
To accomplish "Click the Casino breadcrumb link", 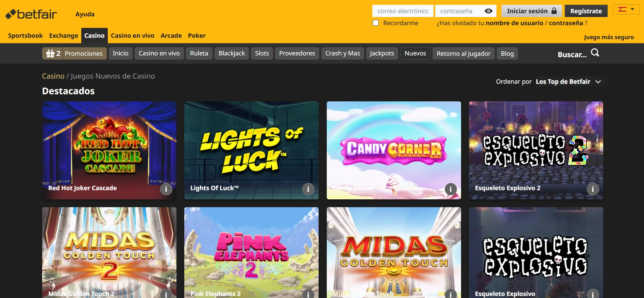I will coord(53,76).
